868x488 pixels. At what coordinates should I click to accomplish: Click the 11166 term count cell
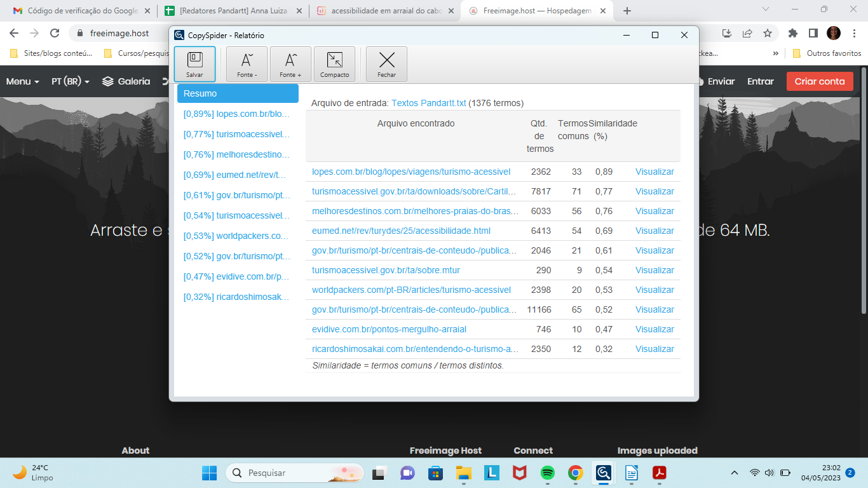pos(539,309)
